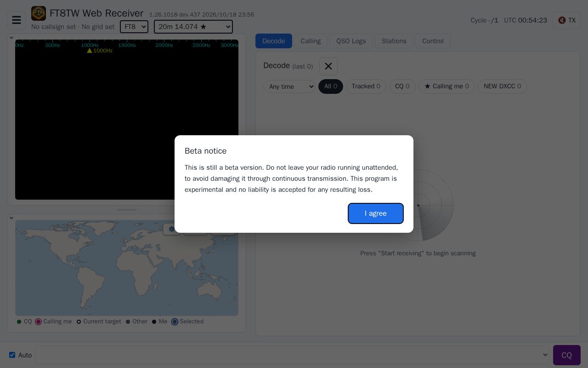This screenshot has width=588, height=368.
Task: Collapse the map panel chevron
Action: (11, 218)
